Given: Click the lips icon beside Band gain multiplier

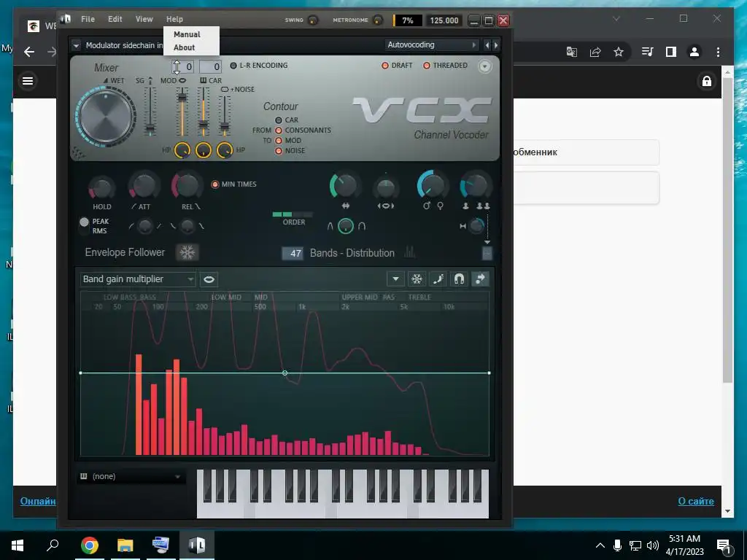Looking at the screenshot, I should (x=209, y=279).
